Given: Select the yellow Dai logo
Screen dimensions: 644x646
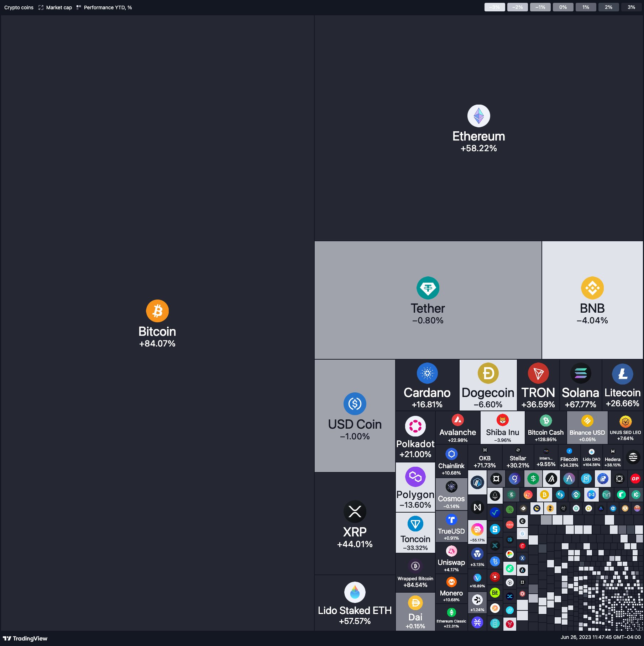Looking at the screenshot, I should click(415, 603).
